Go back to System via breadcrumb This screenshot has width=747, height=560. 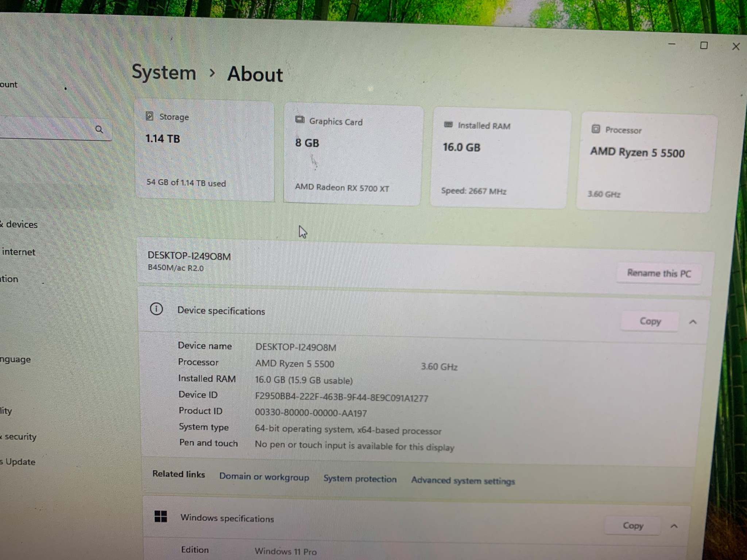164,72
